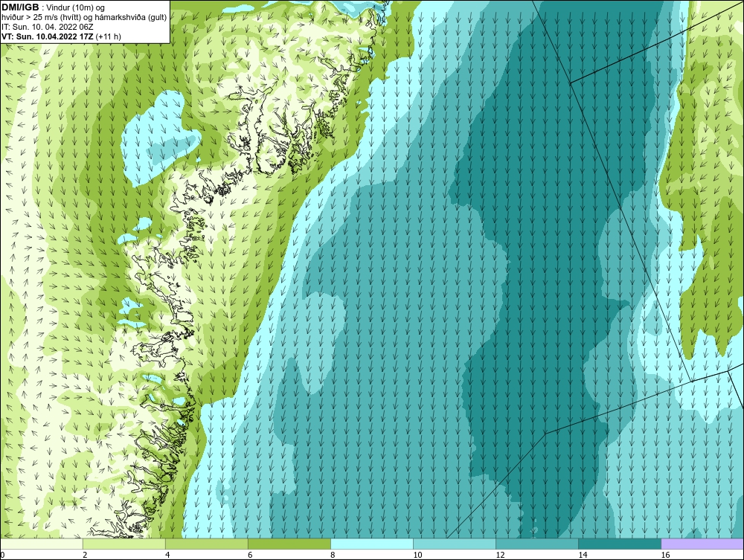744x560 pixels.
Task: Click the 2–4 m/s light green swatch
Action: coord(124,544)
